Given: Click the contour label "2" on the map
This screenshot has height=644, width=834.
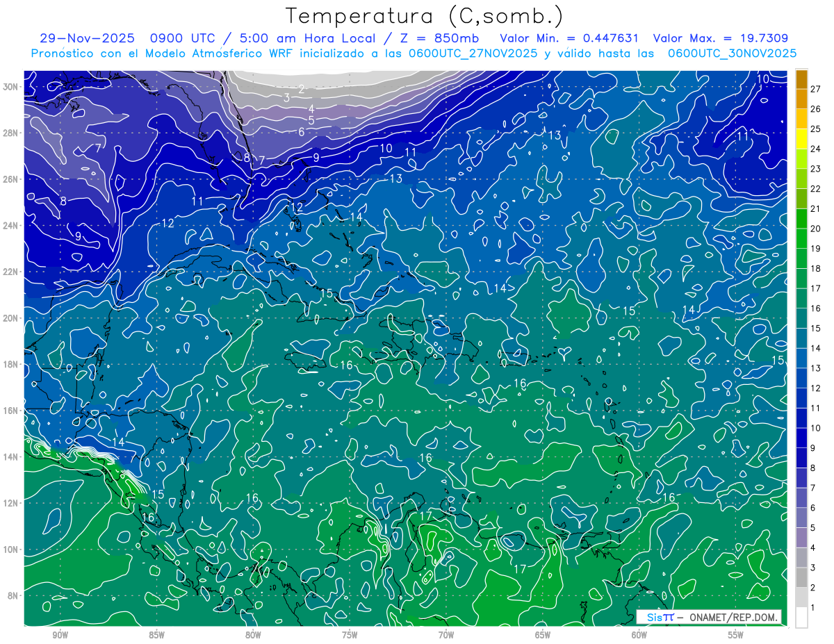Looking at the screenshot, I should tap(302, 89).
